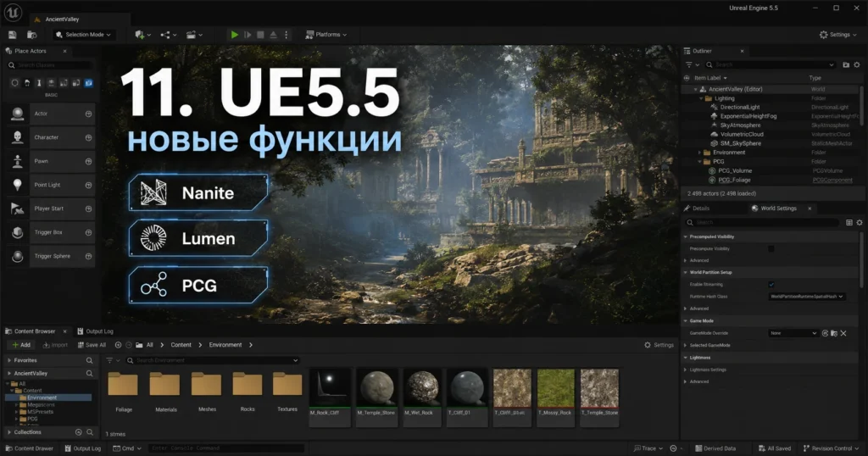The image size is (868, 456).
Task: Add Player Start using its plus icon
Action: 88,209
